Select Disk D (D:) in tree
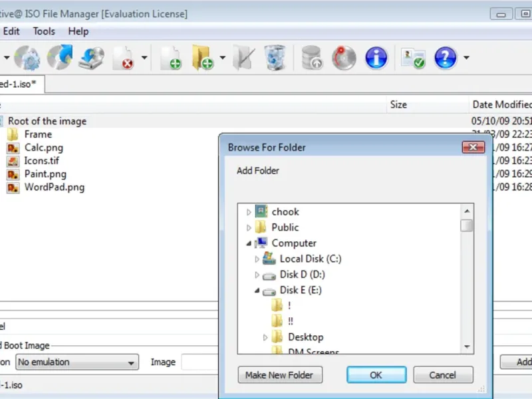The image size is (532, 399). click(303, 274)
